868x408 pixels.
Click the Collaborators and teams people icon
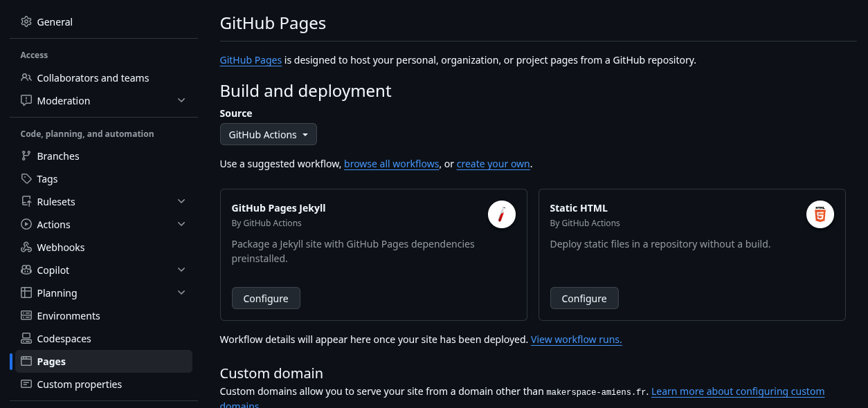[26, 77]
